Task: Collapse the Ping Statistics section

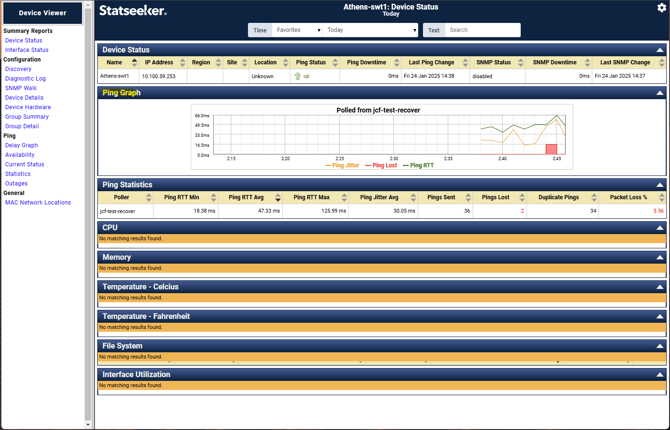Action: pos(659,185)
